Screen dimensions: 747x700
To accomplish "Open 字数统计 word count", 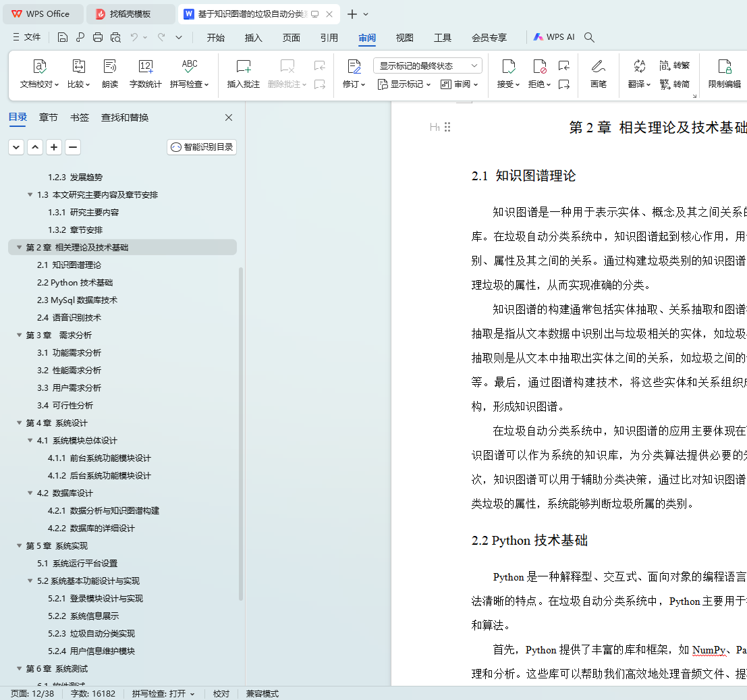I will click(x=145, y=74).
